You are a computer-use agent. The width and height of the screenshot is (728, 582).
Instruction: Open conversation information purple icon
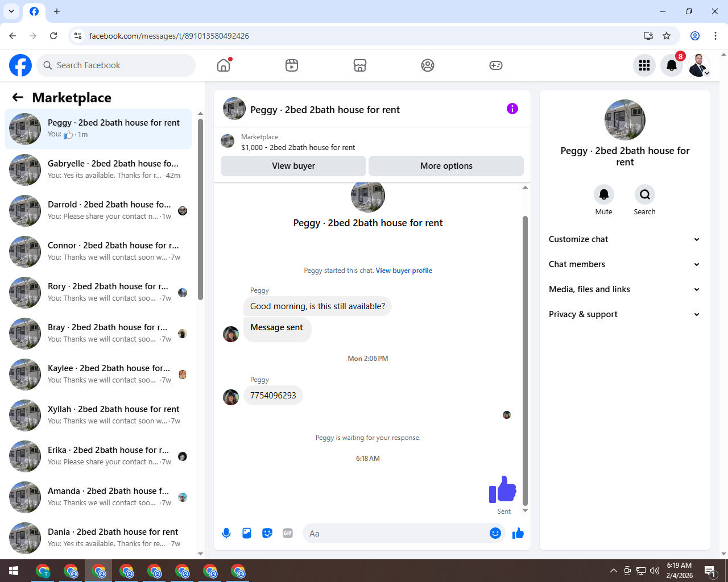(512, 109)
